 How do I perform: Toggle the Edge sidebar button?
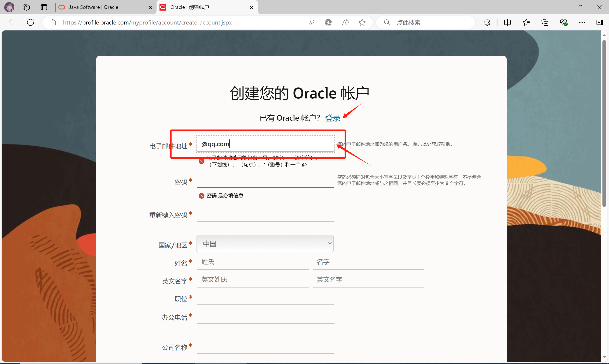pyautogui.click(x=599, y=22)
